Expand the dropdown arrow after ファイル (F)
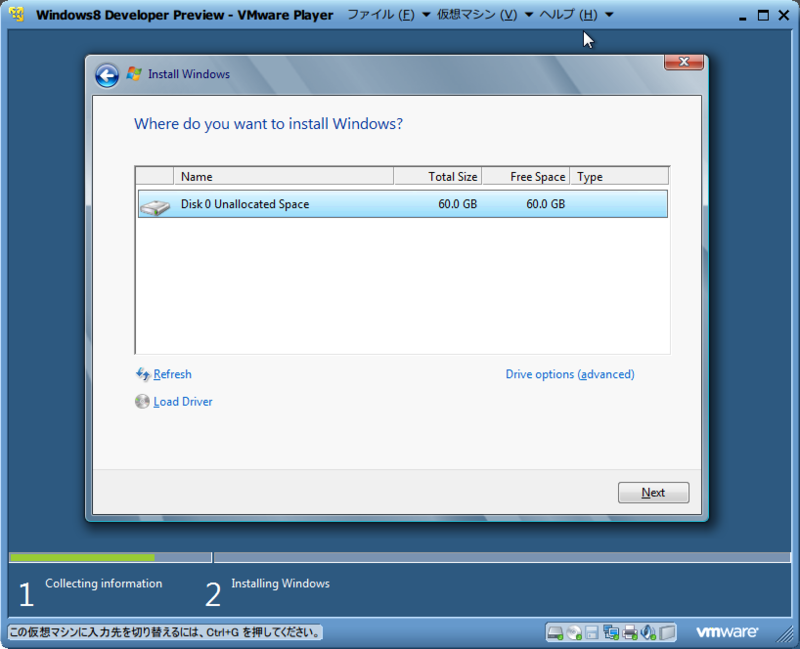This screenshot has height=649, width=800. click(426, 15)
